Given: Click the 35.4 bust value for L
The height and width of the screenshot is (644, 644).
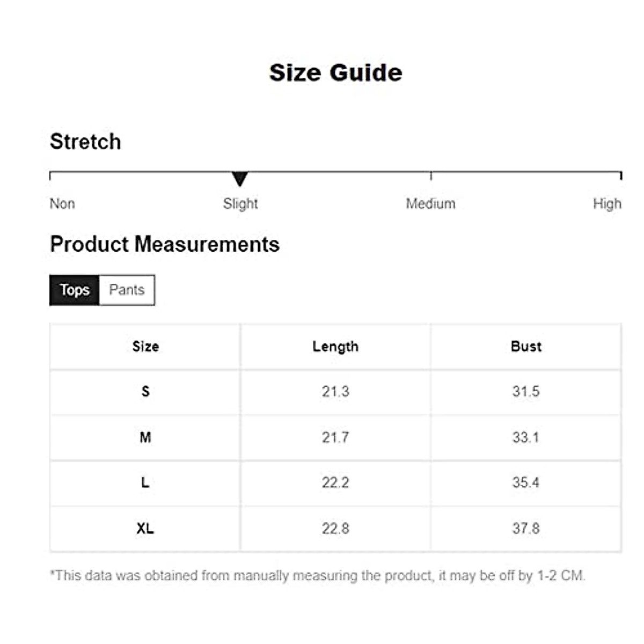Looking at the screenshot, I should point(526,483).
